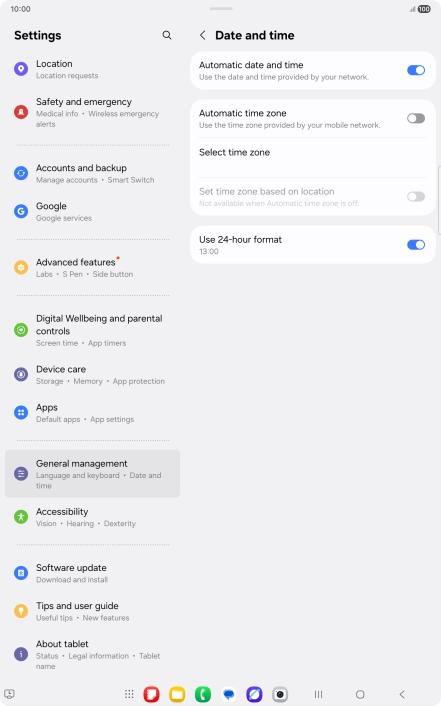Open the recent apps navigation button
This screenshot has height=706, width=441.
point(318,694)
